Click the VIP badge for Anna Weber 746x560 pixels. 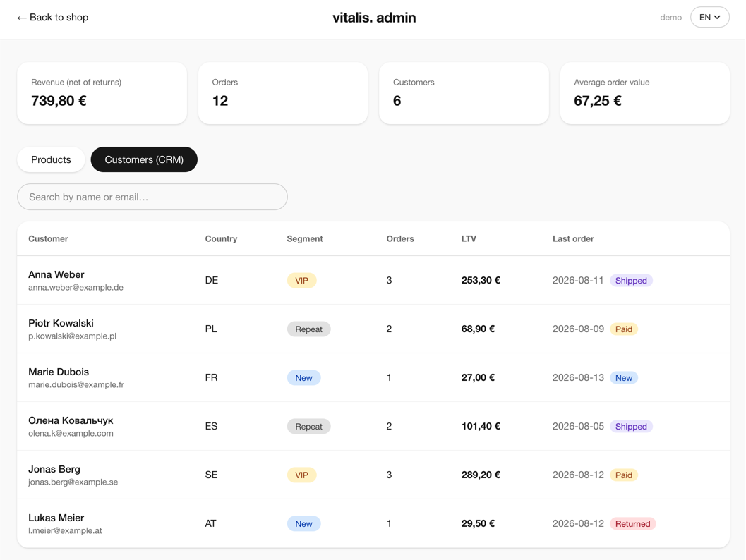click(x=301, y=281)
